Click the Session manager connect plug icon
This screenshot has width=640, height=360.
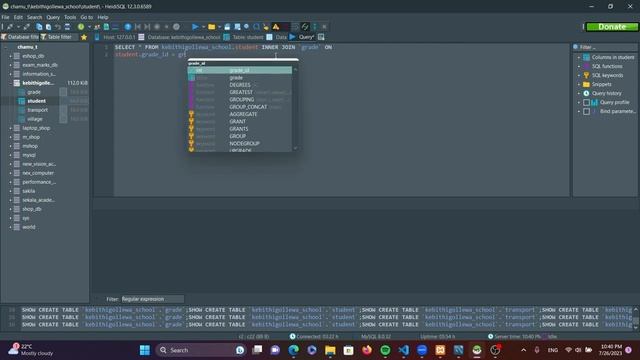(10, 27)
